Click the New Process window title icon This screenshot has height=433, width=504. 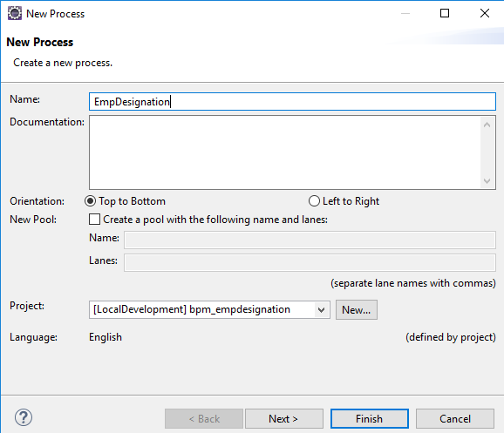15,13
